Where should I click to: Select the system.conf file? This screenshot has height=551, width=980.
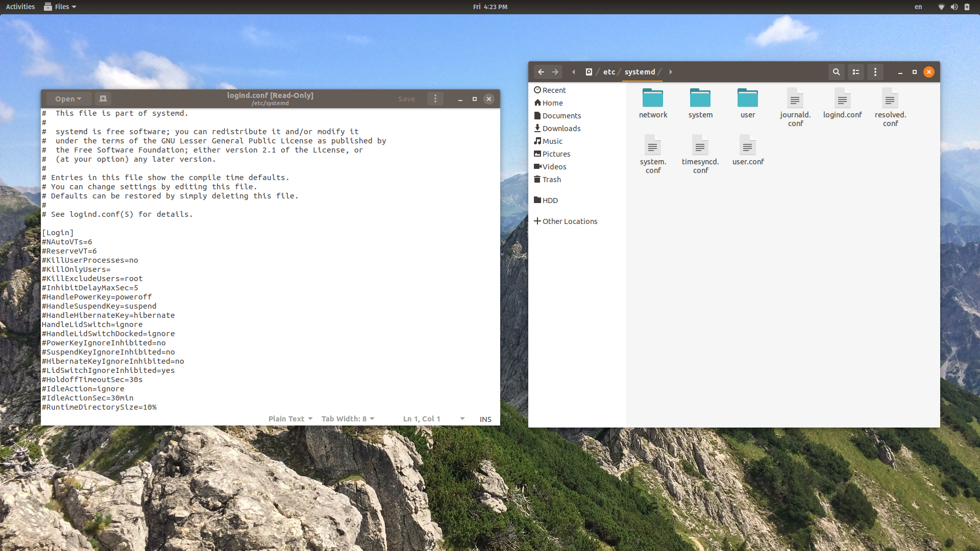[x=653, y=154]
